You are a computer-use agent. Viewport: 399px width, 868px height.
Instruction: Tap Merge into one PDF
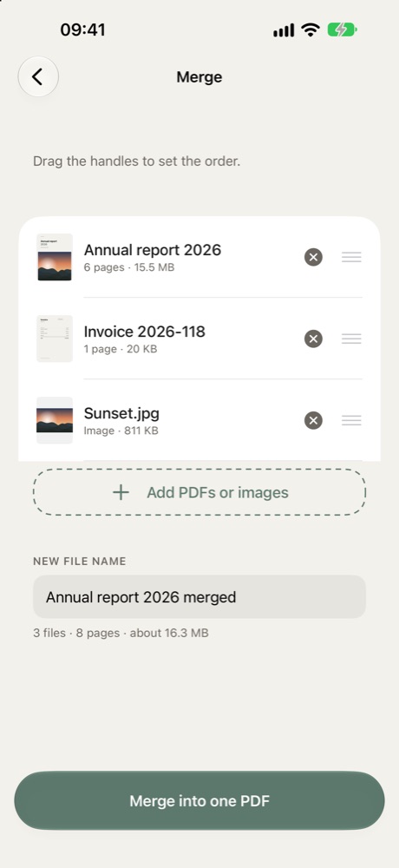pyautogui.click(x=199, y=800)
